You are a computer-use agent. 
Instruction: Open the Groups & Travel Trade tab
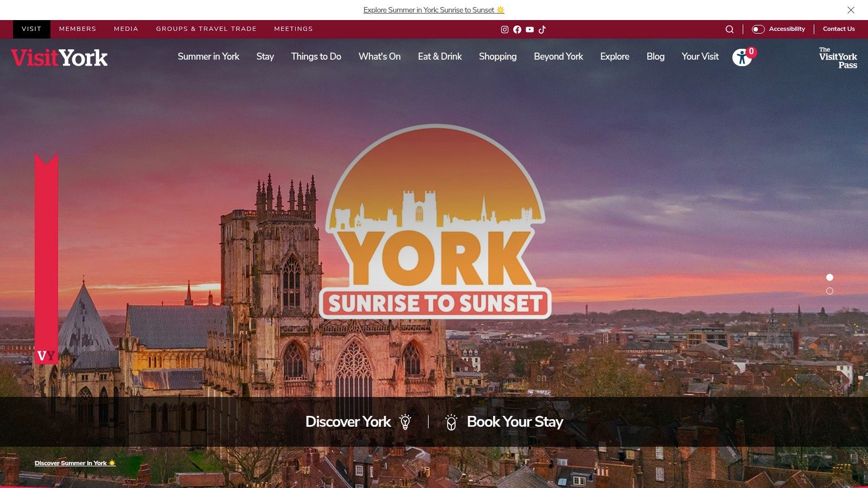coord(206,29)
